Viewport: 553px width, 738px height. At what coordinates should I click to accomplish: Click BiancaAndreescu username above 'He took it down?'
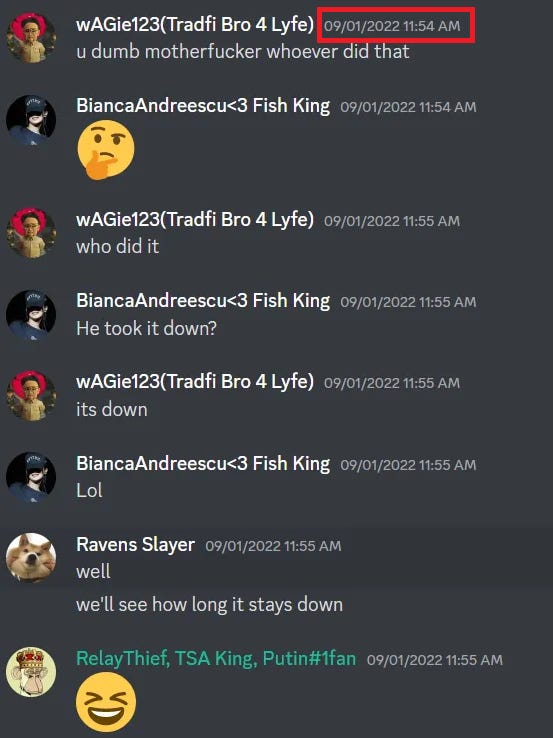[203, 301]
